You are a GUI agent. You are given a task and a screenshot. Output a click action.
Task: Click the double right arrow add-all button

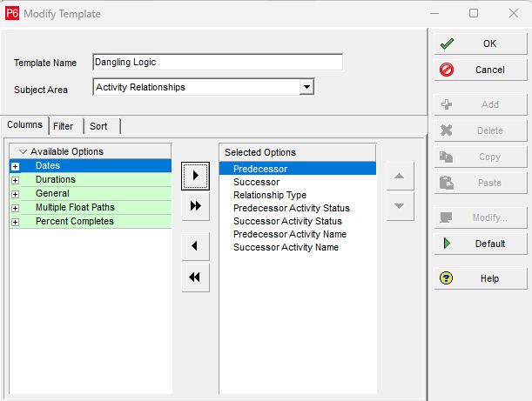(x=195, y=206)
